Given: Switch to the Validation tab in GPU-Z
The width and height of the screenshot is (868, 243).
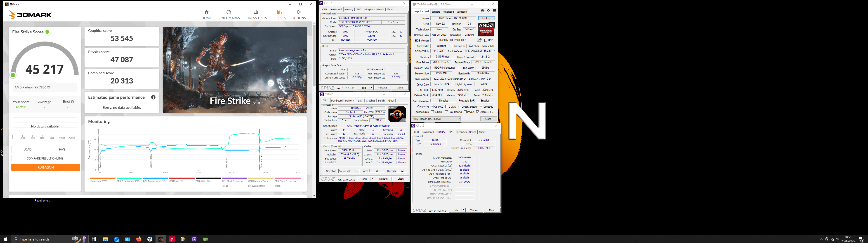Looking at the screenshot, I should (462, 12).
